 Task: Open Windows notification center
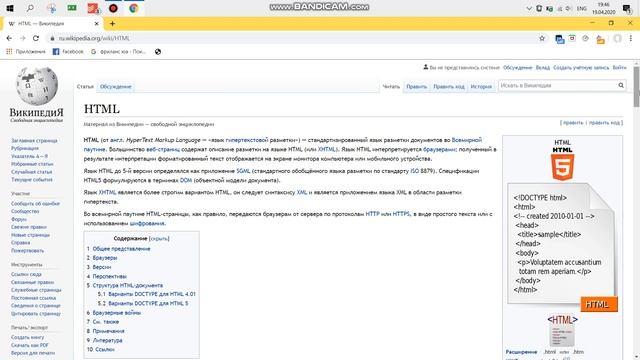[x=627, y=9]
